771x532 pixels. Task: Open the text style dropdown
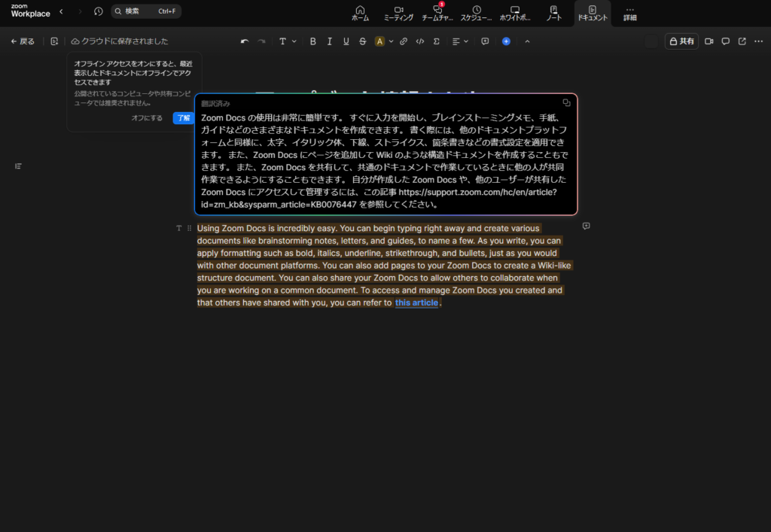287,41
